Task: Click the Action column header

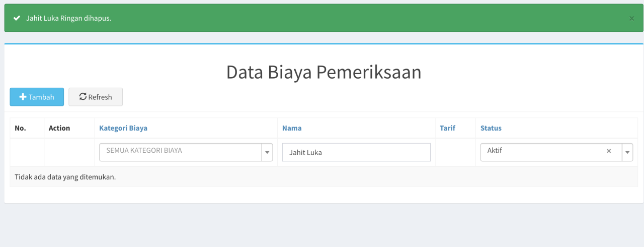Action: (x=59, y=128)
